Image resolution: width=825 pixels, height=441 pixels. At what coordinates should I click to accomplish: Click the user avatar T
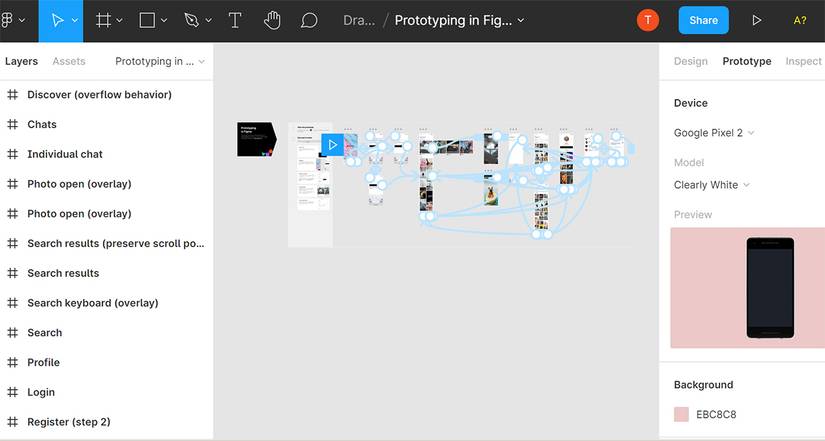pos(648,21)
